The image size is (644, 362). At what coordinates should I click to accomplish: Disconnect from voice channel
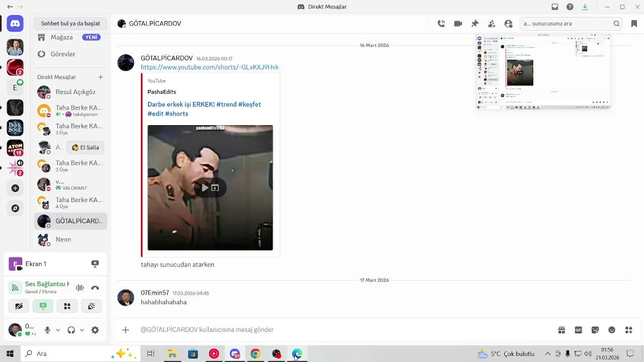[x=95, y=288]
